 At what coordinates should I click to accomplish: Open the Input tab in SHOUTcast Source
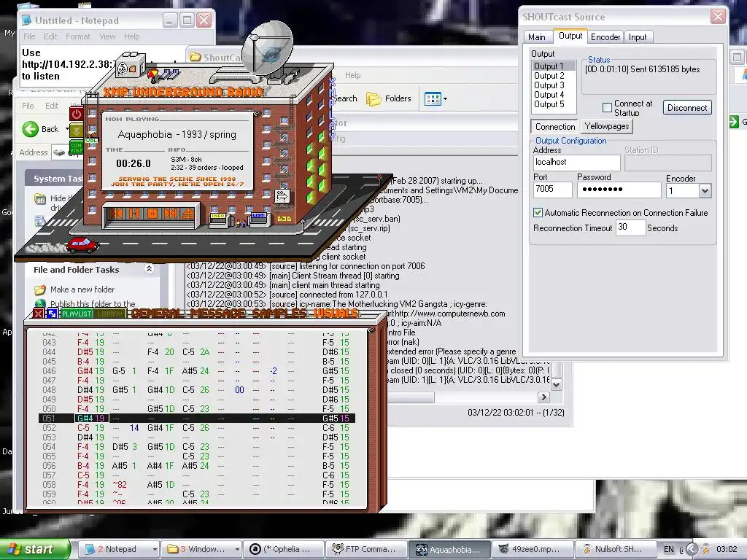coord(638,36)
